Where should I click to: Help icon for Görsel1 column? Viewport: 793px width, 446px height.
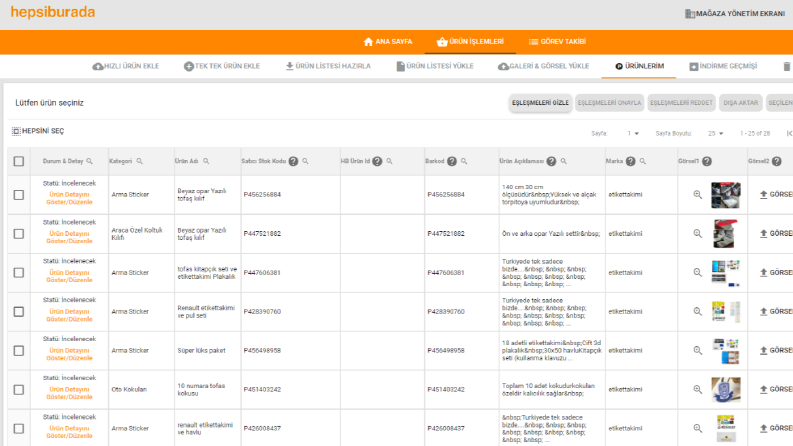click(707, 161)
